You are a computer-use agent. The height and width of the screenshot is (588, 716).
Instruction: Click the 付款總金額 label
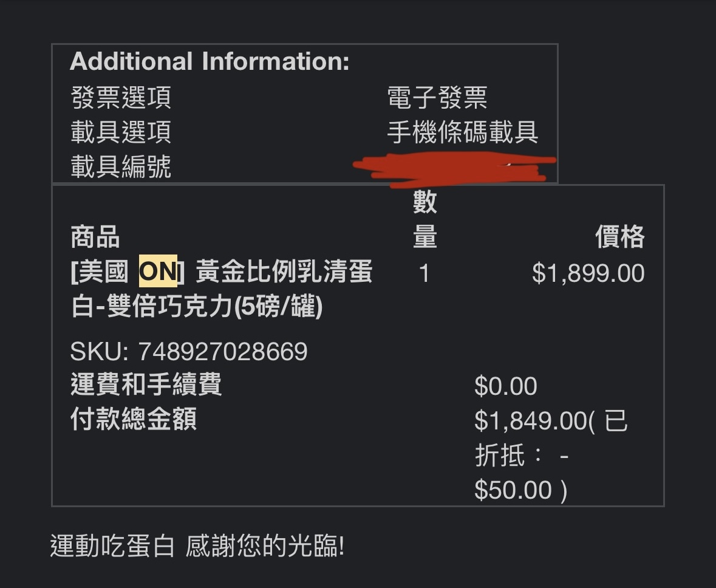pyautogui.click(x=134, y=419)
